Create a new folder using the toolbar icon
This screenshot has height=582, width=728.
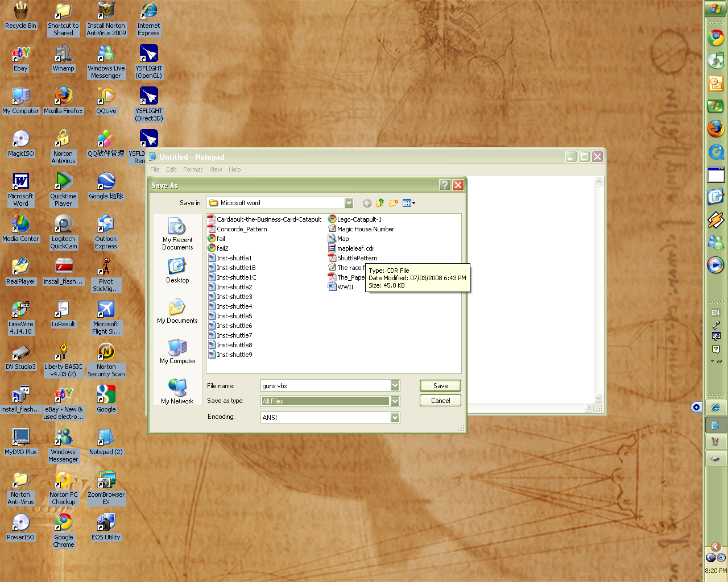[x=393, y=203]
